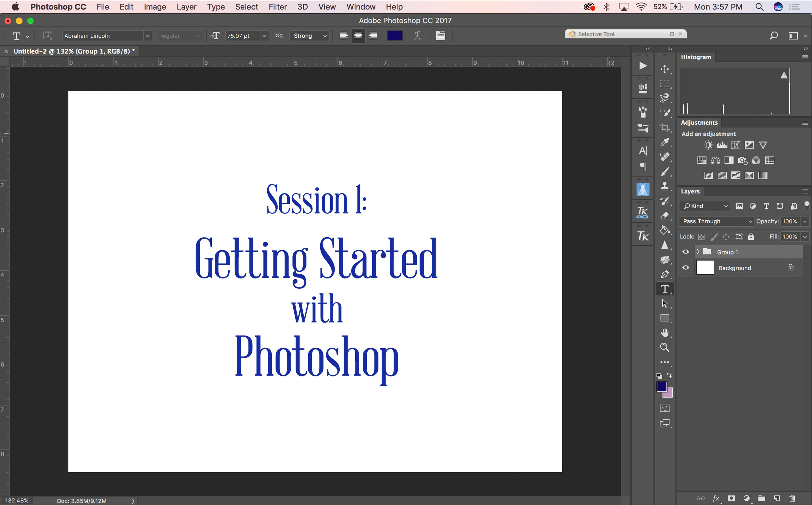Left align the text
Viewport: 812px width, 505px height.
tap(344, 35)
